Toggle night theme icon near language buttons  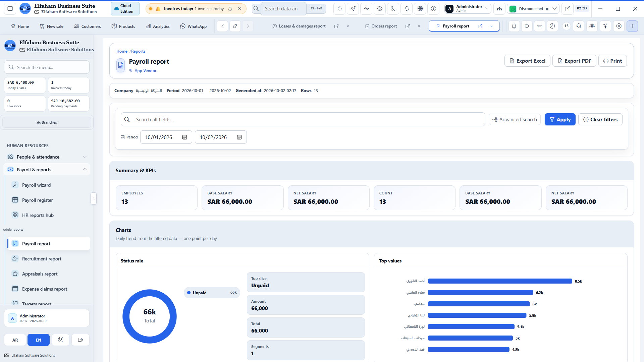tap(60, 340)
